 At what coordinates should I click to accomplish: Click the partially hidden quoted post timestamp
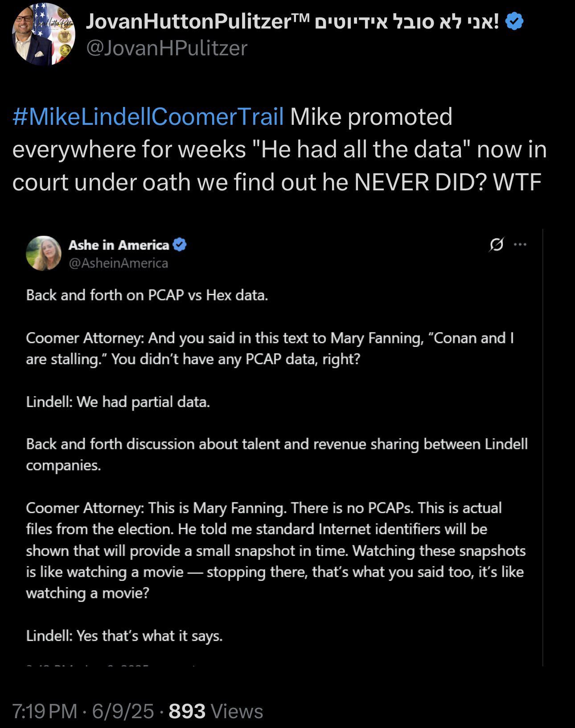click(x=111, y=665)
